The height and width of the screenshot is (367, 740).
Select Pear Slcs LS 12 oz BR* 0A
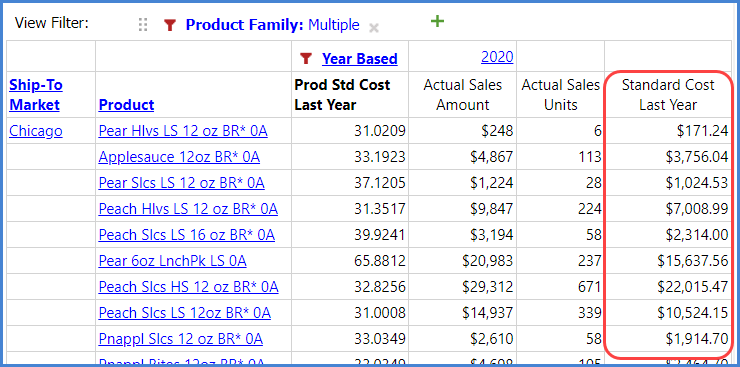tap(182, 183)
